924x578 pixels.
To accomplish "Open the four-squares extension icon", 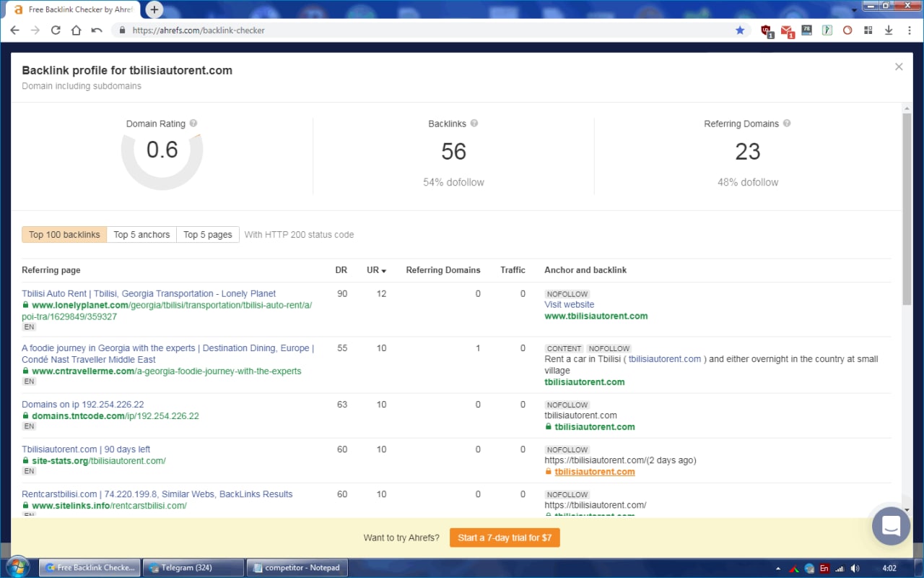I will (x=868, y=30).
